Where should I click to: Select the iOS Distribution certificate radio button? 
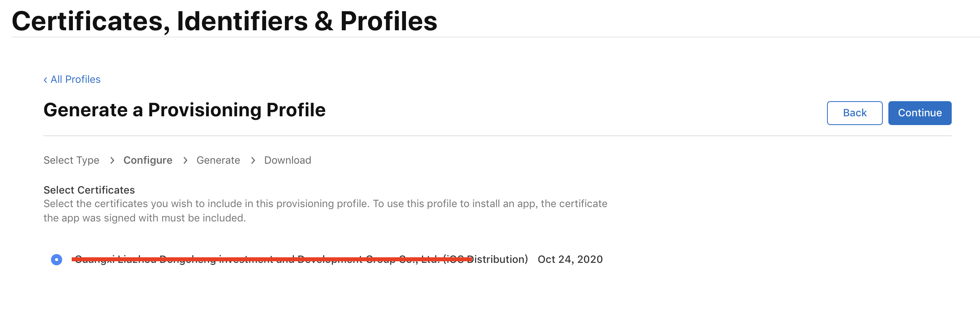[57, 260]
